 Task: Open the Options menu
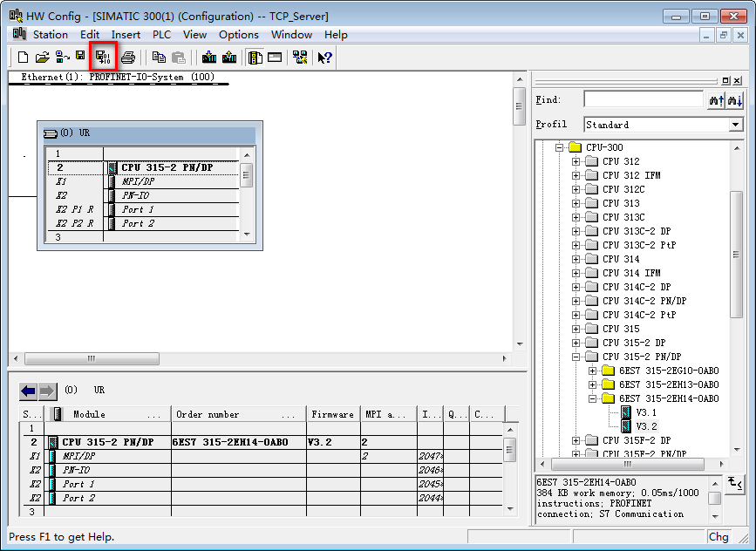tap(238, 35)
